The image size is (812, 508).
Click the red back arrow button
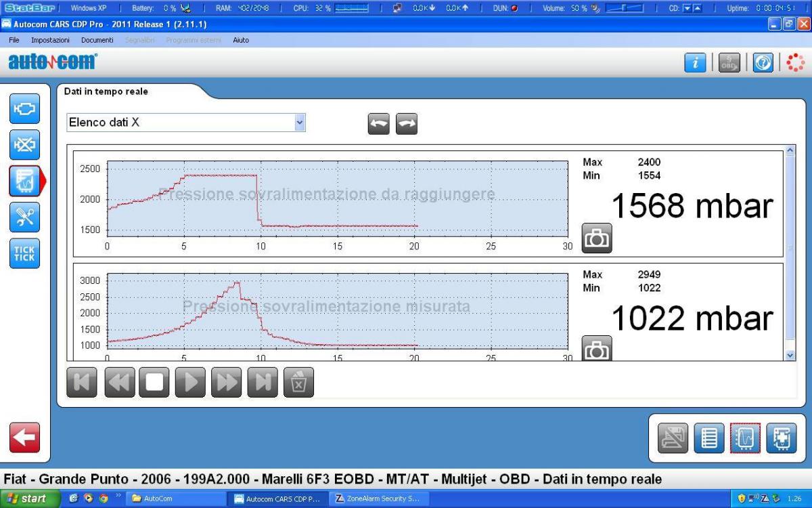24,438
